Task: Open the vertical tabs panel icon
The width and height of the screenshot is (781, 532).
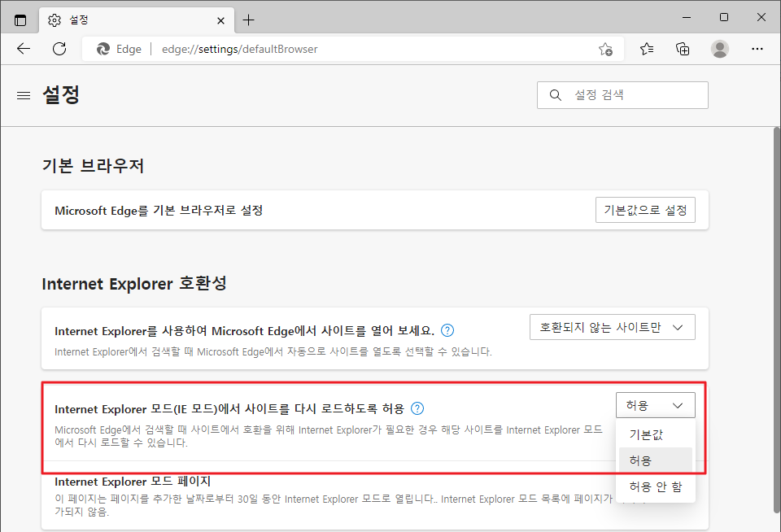Action: click(x=20, y=20)
